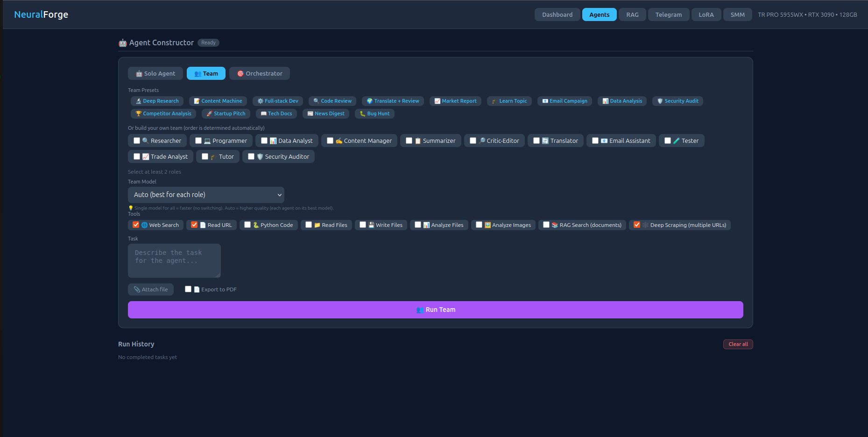Pick the Email Campaign preset
The height and width of the screenshot is (437, 868).
click(x=565, y=101)
